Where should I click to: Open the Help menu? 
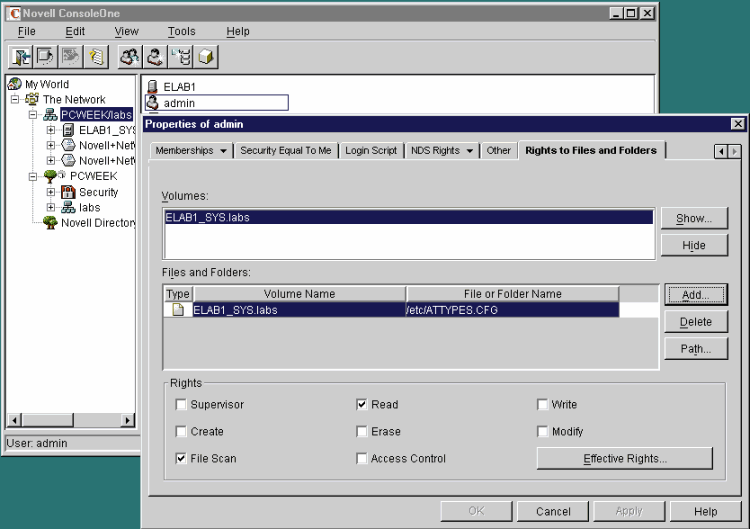point(238,32)
